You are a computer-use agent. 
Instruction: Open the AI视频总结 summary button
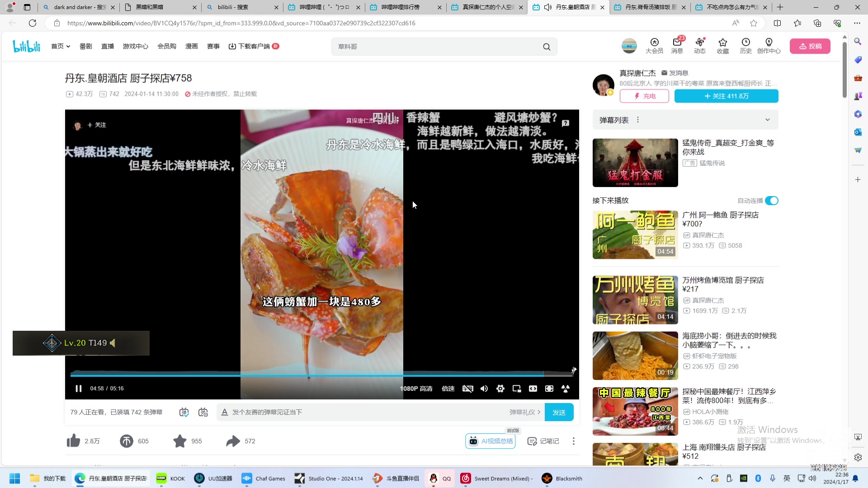[x=491, y=441]
